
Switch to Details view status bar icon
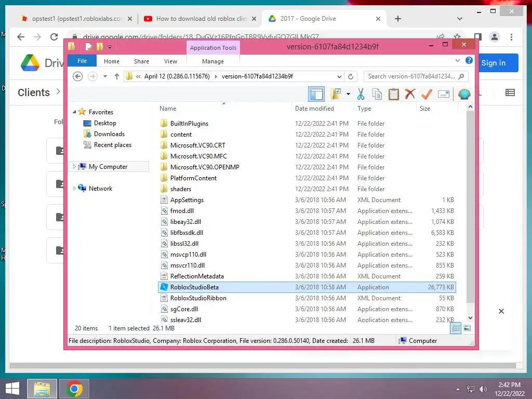tap(456, 328)
